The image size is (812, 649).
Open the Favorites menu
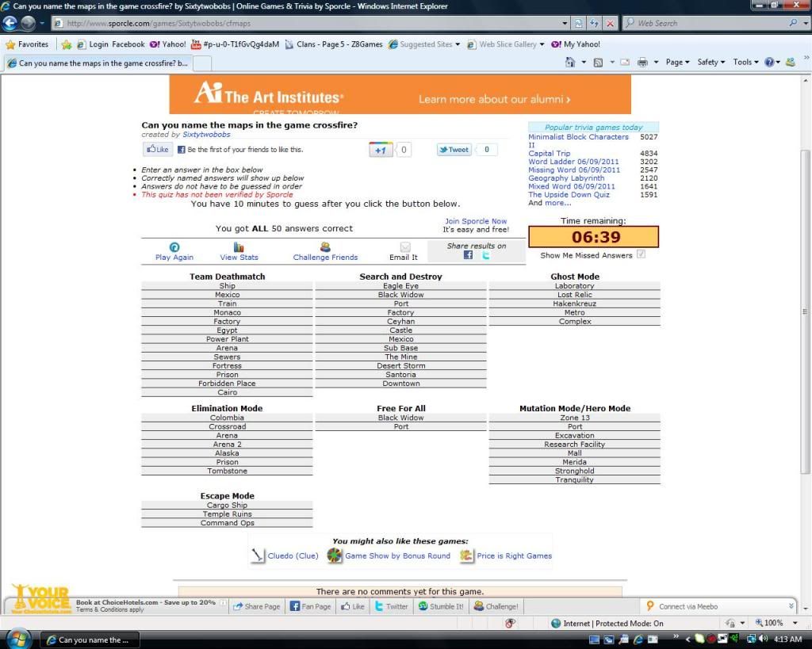coord(27,44)
